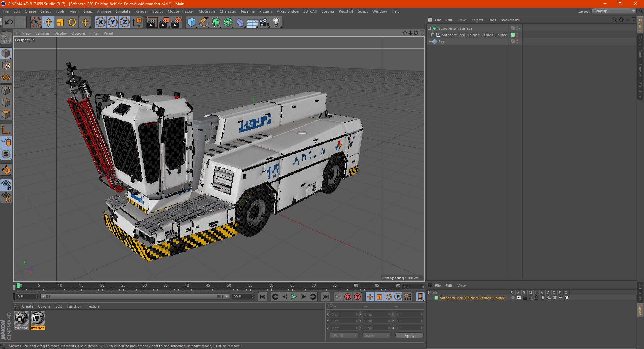Click frame 45 on the timeline ruler

pos(208,286)
